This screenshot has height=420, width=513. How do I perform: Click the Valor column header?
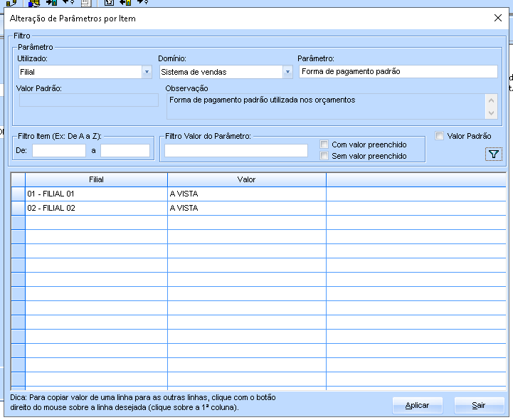pos(247,179)
